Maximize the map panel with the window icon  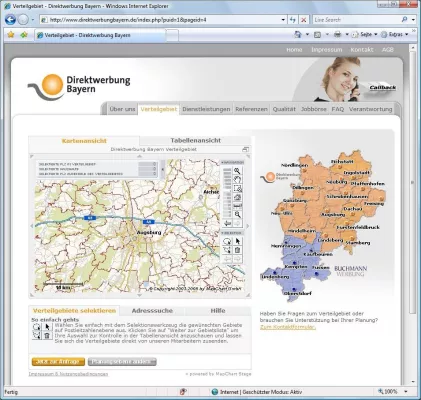246,149
